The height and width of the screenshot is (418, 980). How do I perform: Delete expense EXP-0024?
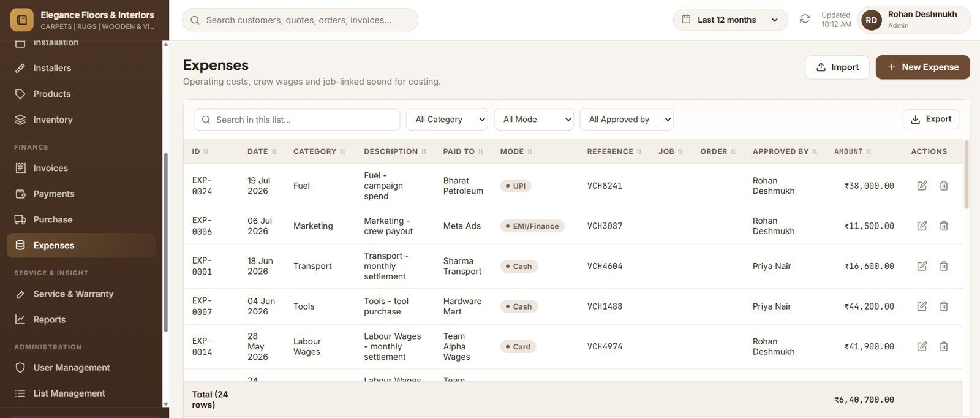click(944, 186)
